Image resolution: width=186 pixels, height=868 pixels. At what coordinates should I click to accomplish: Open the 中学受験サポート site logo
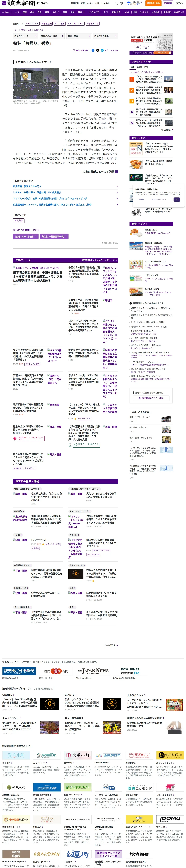(16, 820)
